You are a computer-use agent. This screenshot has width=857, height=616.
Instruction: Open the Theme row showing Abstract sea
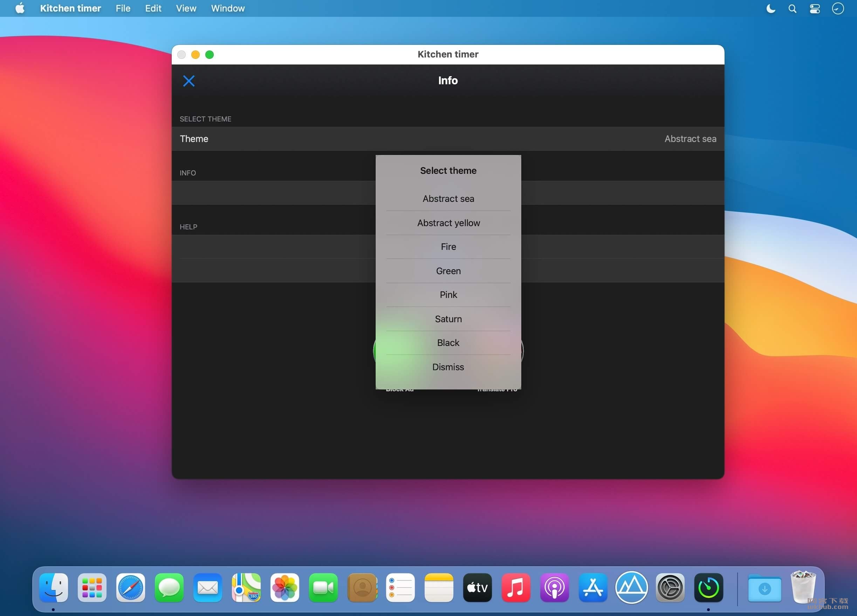448,139
